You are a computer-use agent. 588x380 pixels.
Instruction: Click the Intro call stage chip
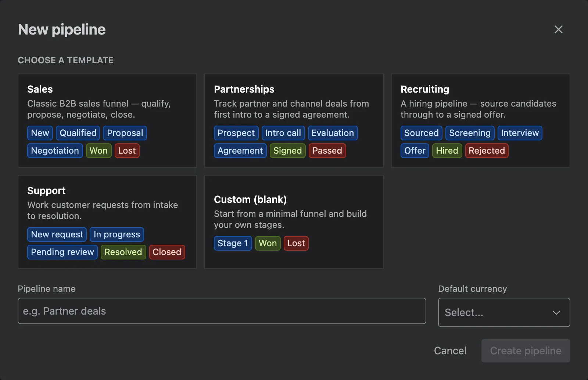pyautogui.click(x=283, y=133)
